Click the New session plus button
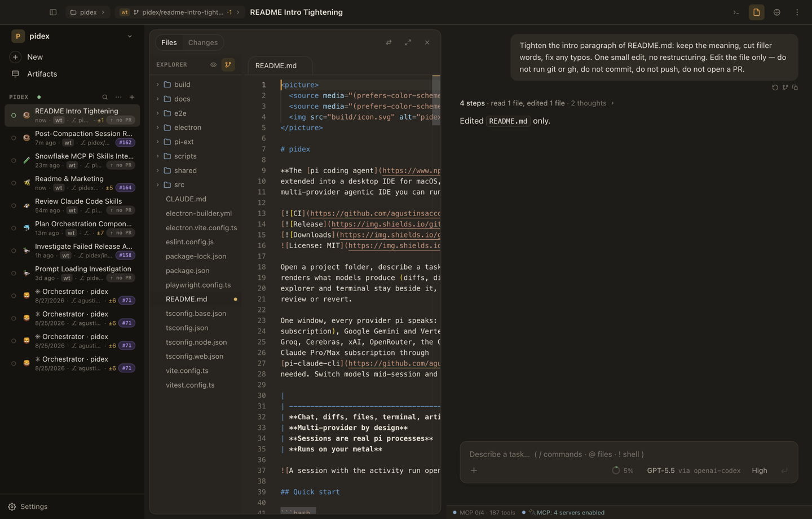Image resolution: width=812 pixels, height=519 pixels. [x=15, y=57]
